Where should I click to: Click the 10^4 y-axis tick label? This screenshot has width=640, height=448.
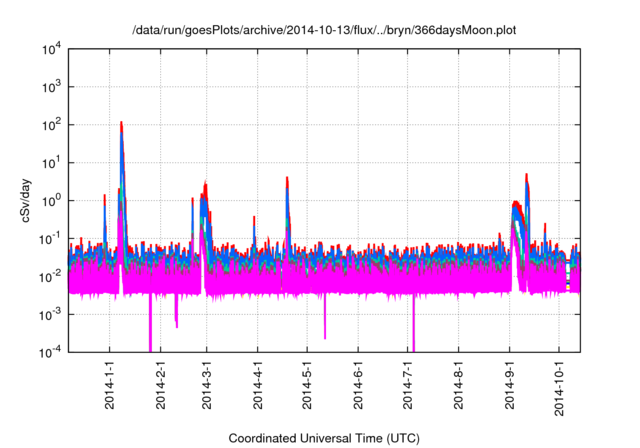coord(53,49)
